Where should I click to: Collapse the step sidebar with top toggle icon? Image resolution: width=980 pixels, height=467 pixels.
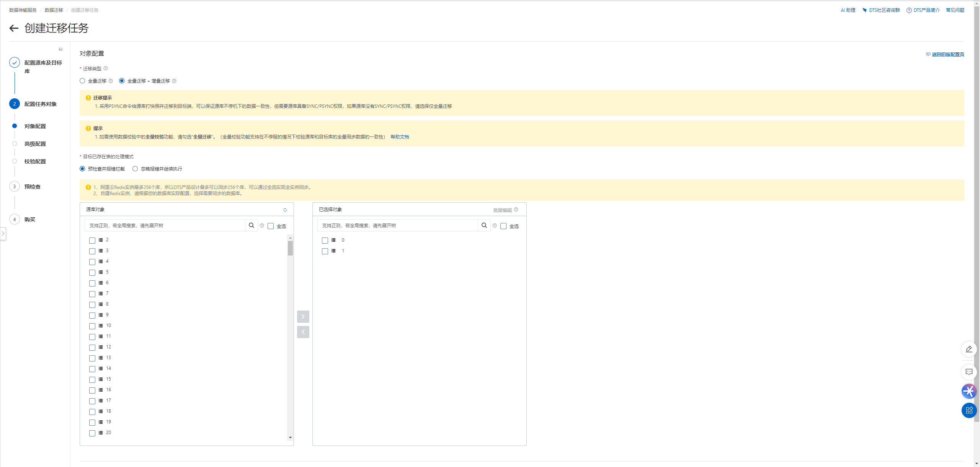point(61,49)
